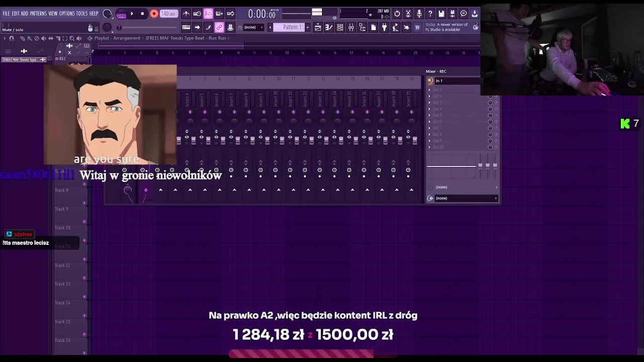Click the step editing arrow icon
The width and height of the screenshot is (644, 362).
[x=197, y=27]
